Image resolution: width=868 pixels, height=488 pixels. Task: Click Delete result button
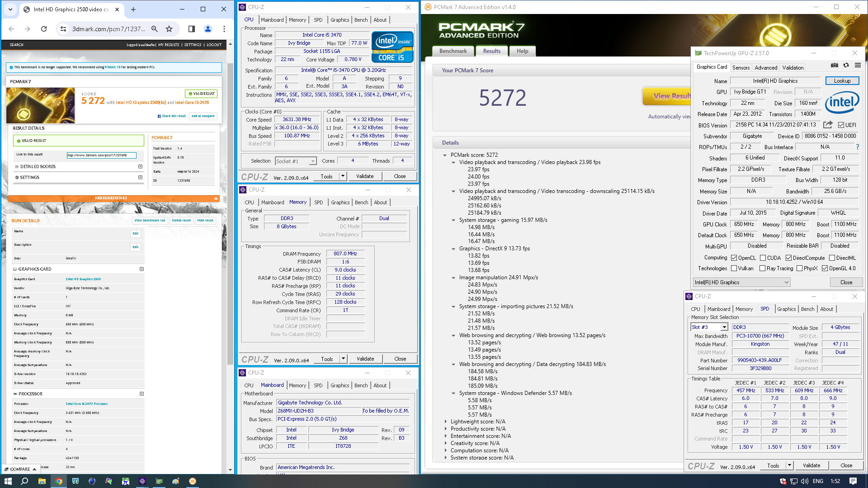pyautogui.click(x=181, y=221)
